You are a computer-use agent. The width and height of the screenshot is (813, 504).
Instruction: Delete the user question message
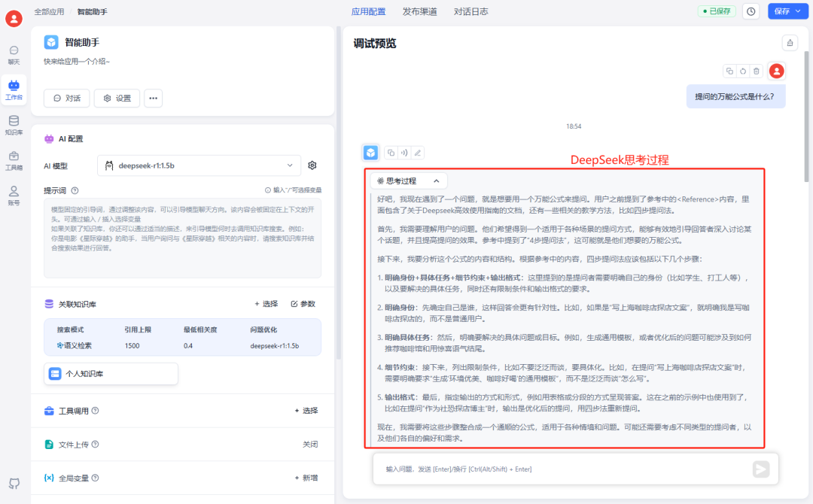pos(757,71)
